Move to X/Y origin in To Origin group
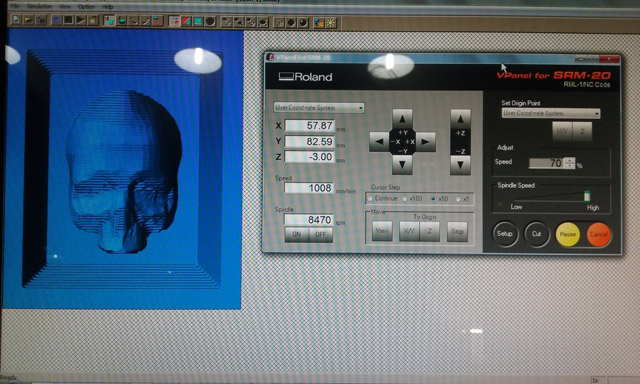Viewport: 640px width, 384px height. 409,231
